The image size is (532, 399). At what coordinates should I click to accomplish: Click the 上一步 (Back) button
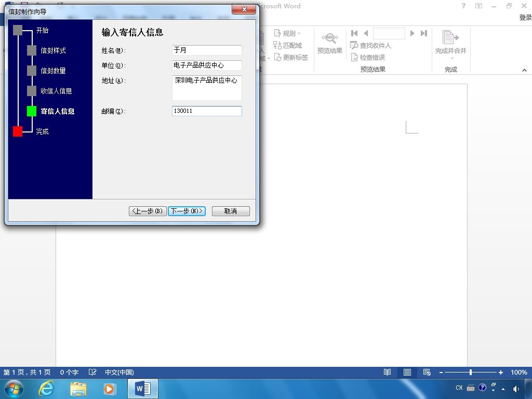tap(148, 211)
